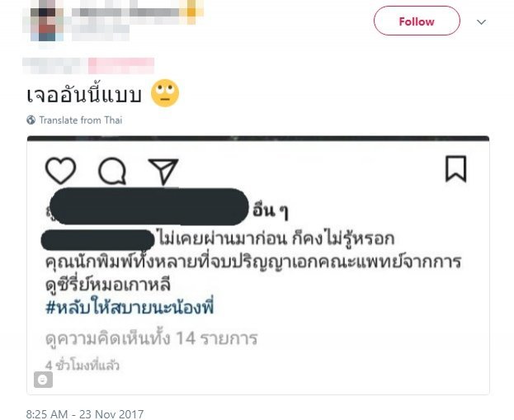Open the blue #หลับให้สบายนะน้องพี่ hashtag
Screen dimensions: 514x420
pyautogui.click(x=130, y=308)
